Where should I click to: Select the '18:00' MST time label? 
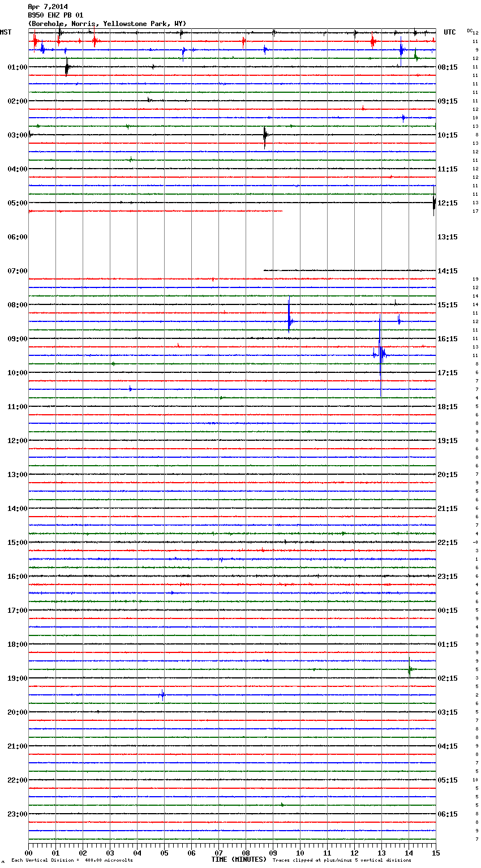[x=18, y=644]
